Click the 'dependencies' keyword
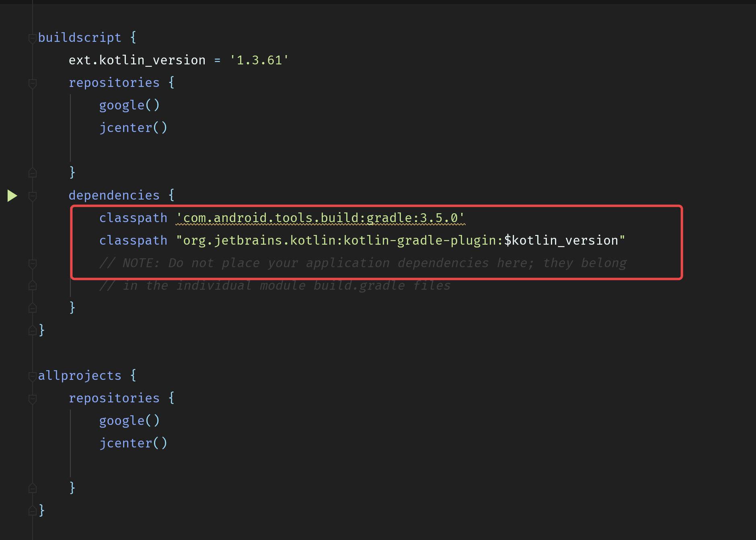756x540 pixels. coord(114,195)
